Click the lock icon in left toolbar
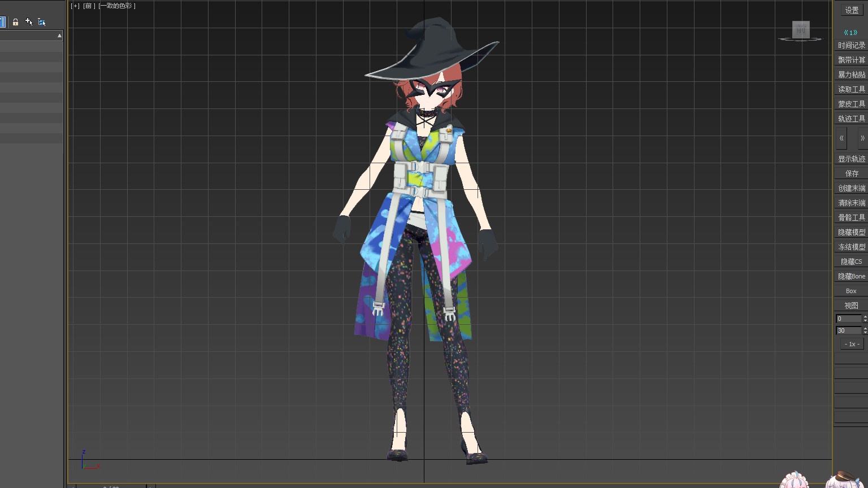The width and height of the screenshot is (868, 488). point(16,22)
